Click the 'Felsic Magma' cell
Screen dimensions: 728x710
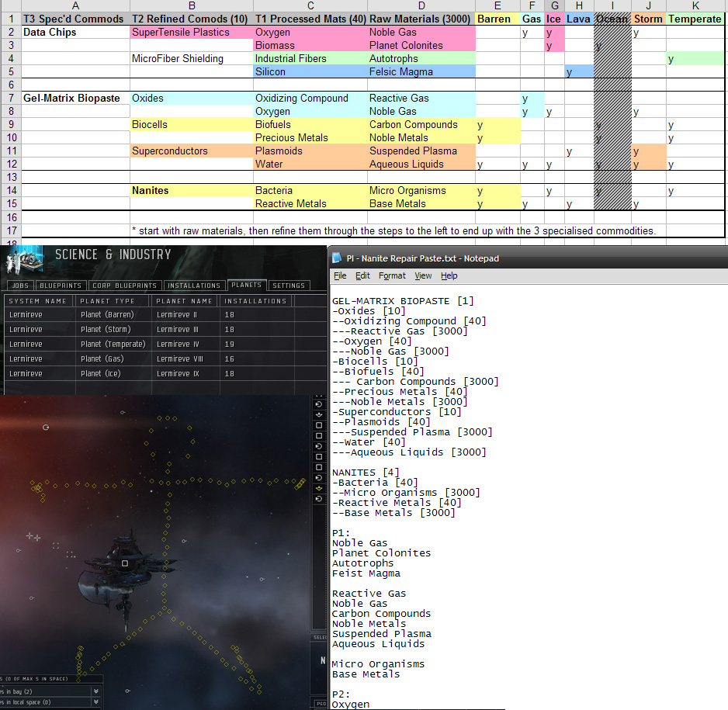(421, 72)
